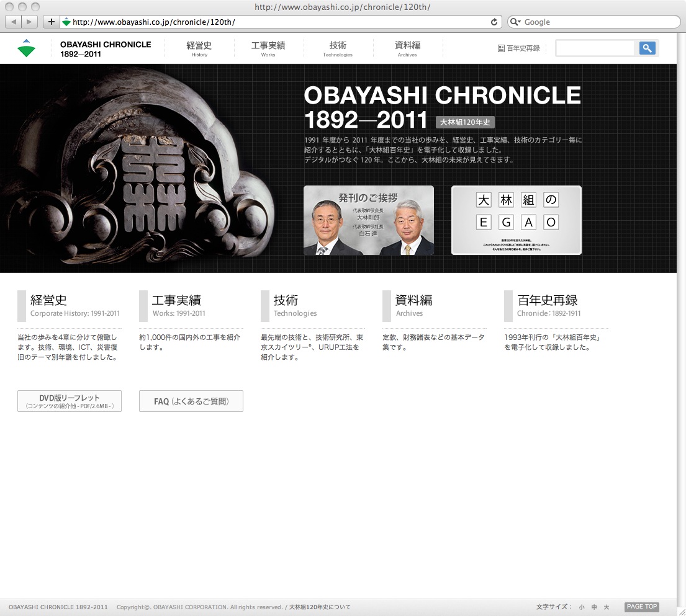This screenshot has height=616, width=686.
Task: Go back with the browser back arrow
Action: (x=14, y=22)
